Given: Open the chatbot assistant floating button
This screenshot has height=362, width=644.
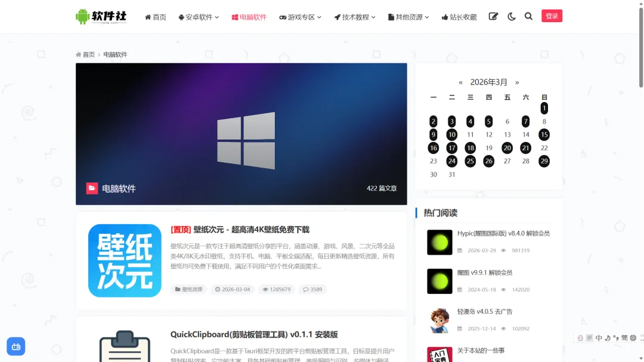Looking at the screenshot, I should coord(16,346).
